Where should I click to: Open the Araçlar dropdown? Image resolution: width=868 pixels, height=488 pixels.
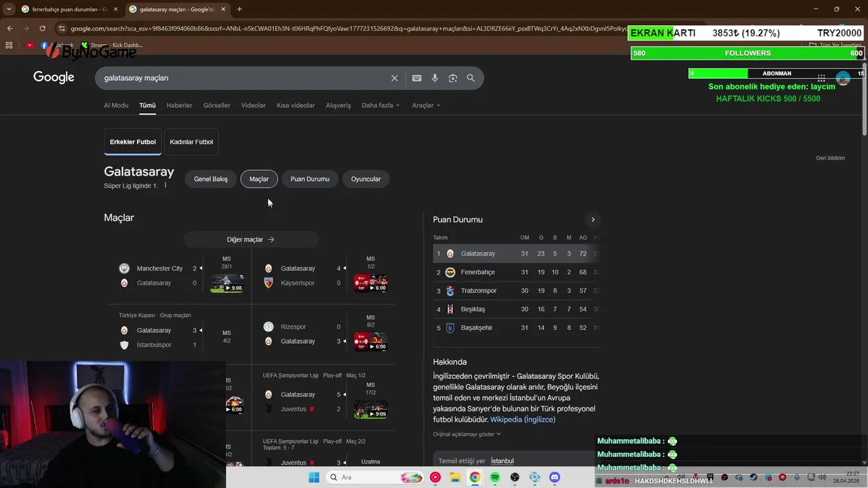tap(426, 106)
